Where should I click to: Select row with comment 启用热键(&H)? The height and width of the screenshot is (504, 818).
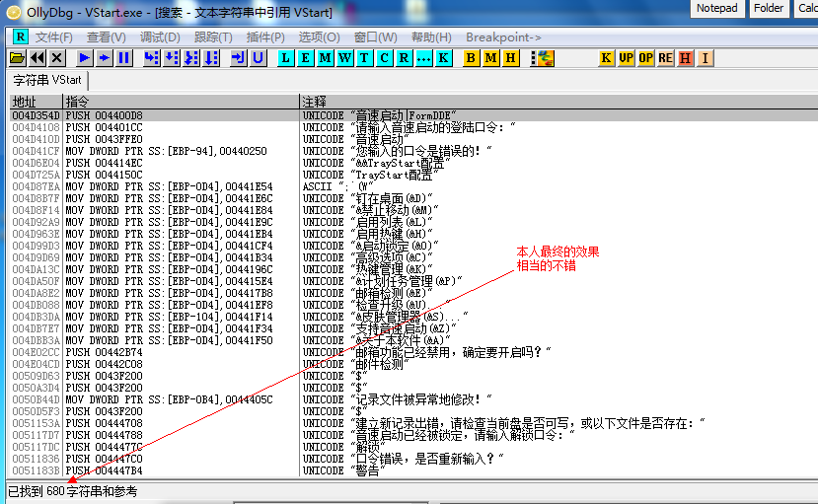tap(413, 234)
